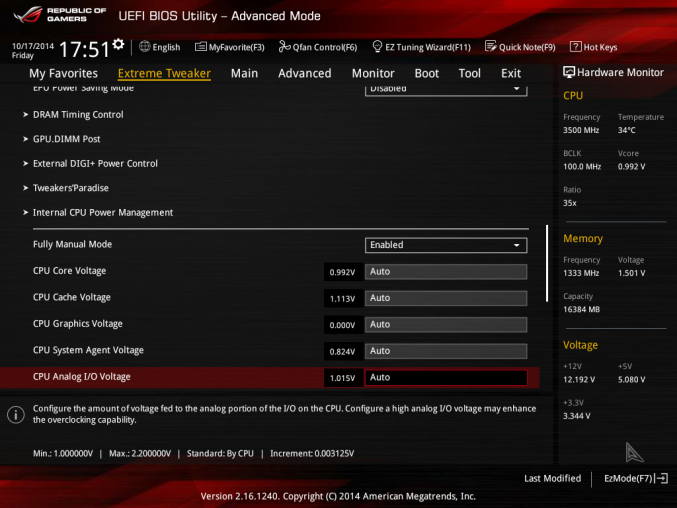Click the info icon beside the description
This screenshot has height=508, width=677.
click(x=16, y=415)
